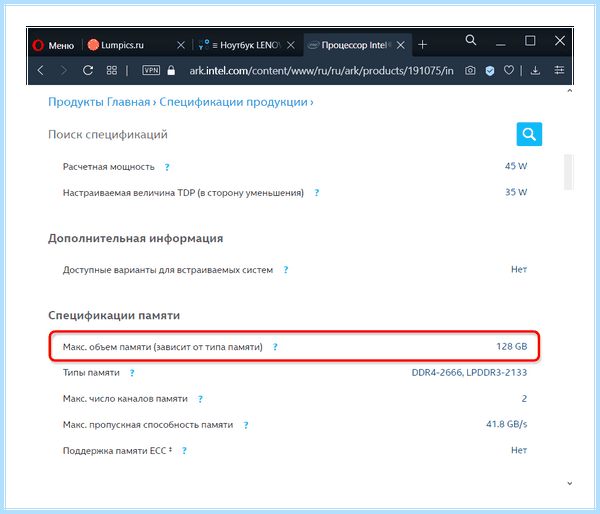Click the vertical scrollbar thumb

click(x=569, y=172)
